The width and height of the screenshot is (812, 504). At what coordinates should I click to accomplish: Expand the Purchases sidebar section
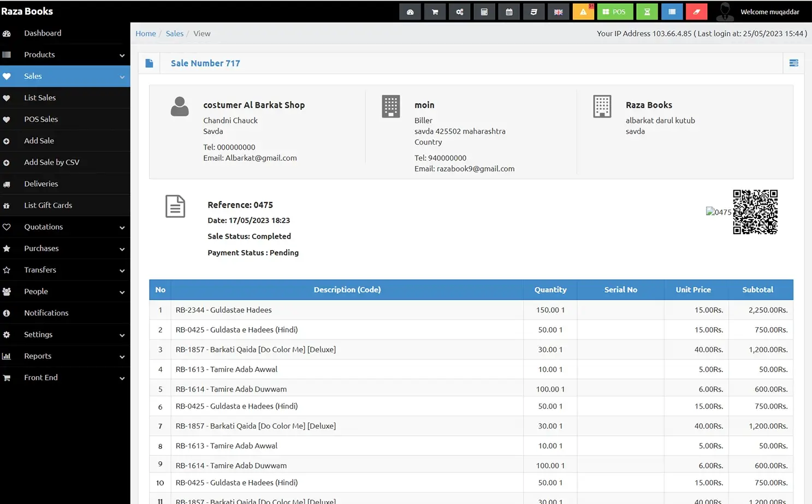(x=64, y=248)
